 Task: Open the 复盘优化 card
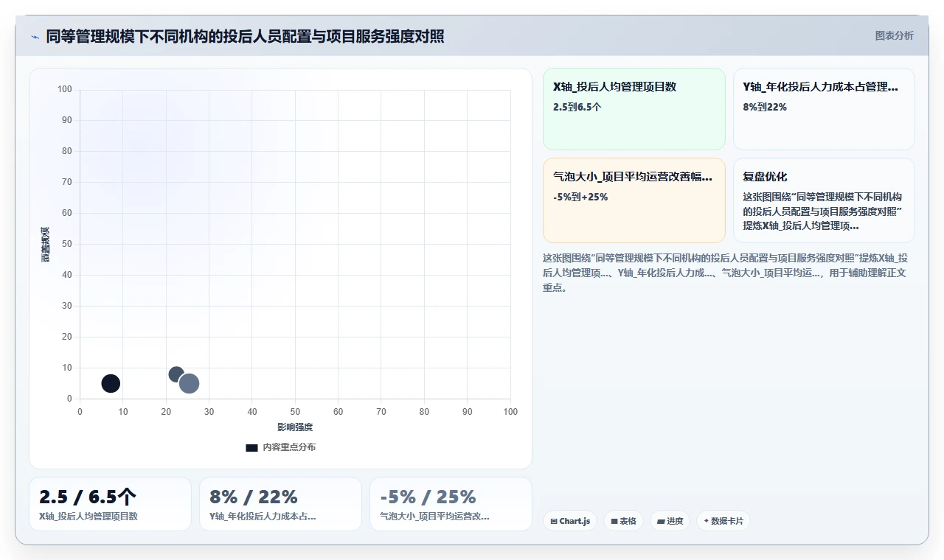point(824,200)
